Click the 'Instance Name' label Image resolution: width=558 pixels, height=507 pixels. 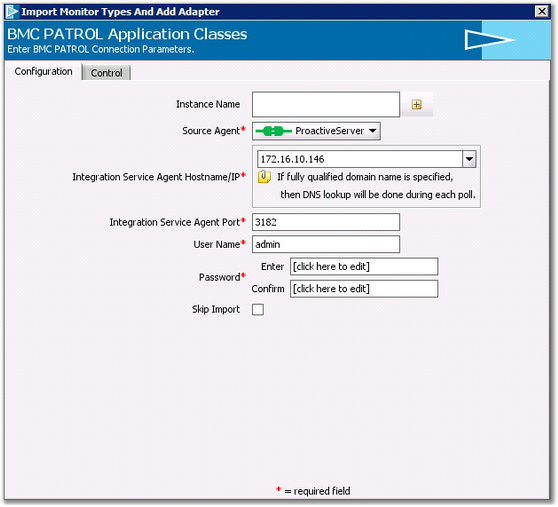[x=208, y=104]
